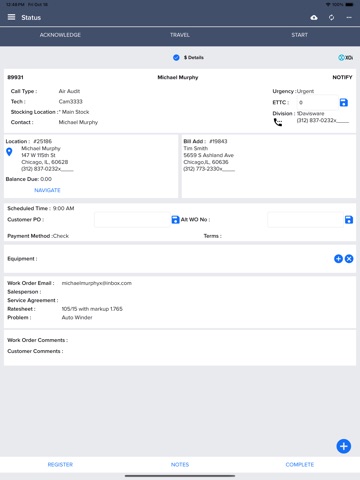Image resolution: width=360 pixels, height=480 pixels.
Task: Tap the Call Type value Air Audit
Action: click(69, 91)
